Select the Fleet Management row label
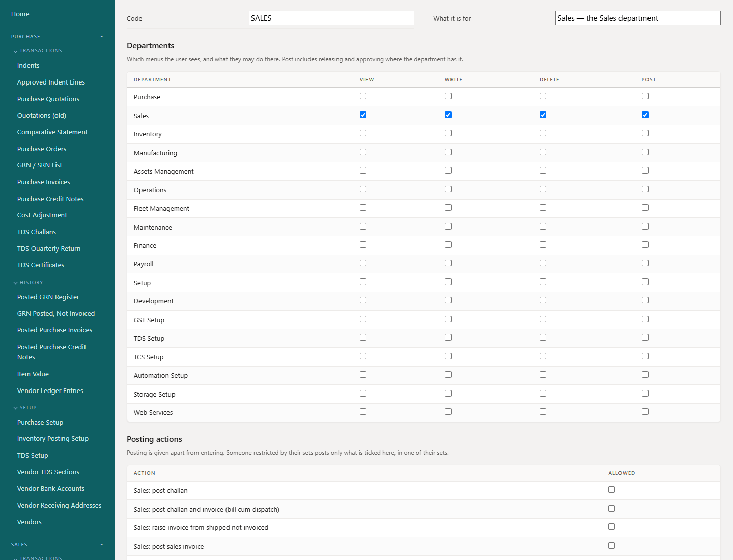This screenshot has height=560, width=733. click(161, 209)
